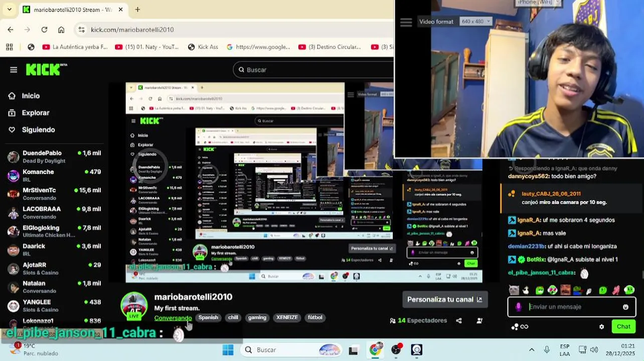Open MrStivenTc channel in sidebar
Screen dimensions: 644x361
click(x=54, y=194)
